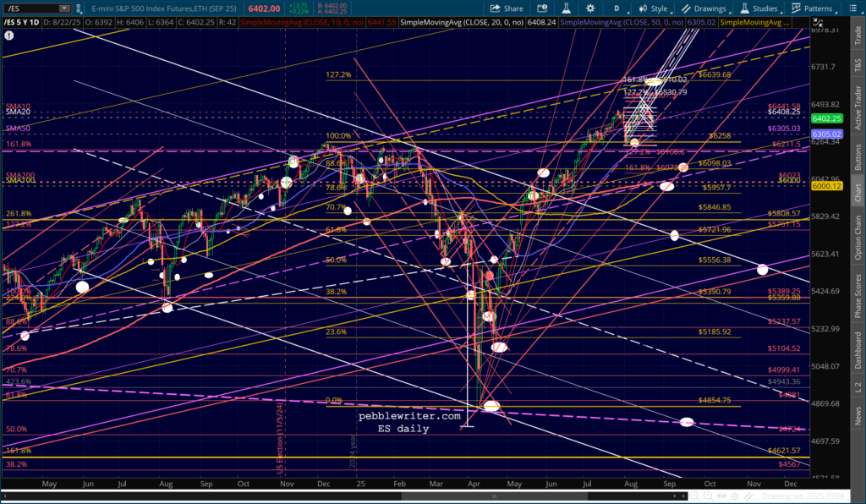Click the A: 6402.25 ask quote
866x504 pixels.
[x=332, y=12]
